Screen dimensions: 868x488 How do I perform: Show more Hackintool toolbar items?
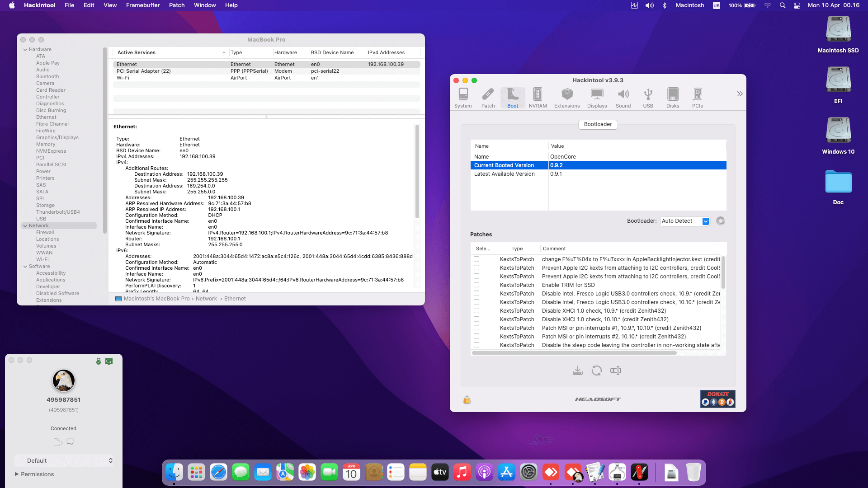click(x=740, y=94)
